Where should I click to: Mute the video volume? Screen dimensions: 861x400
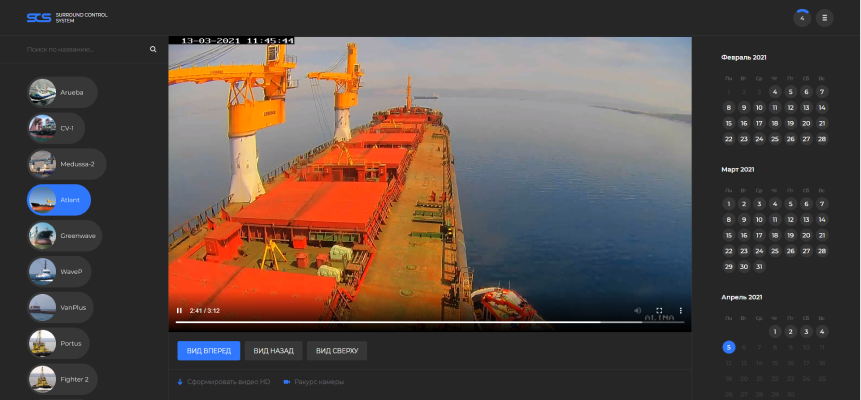coord(637,310)
